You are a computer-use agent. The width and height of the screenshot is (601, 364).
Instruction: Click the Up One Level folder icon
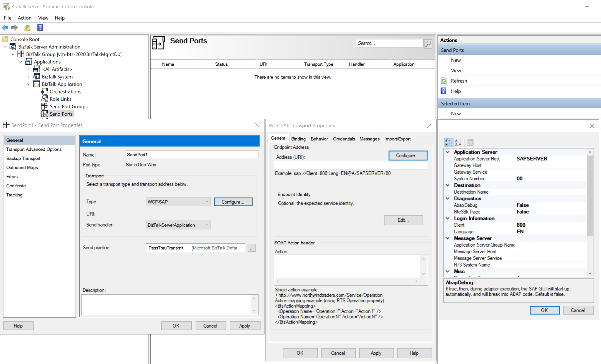click(x=27, y=28)
